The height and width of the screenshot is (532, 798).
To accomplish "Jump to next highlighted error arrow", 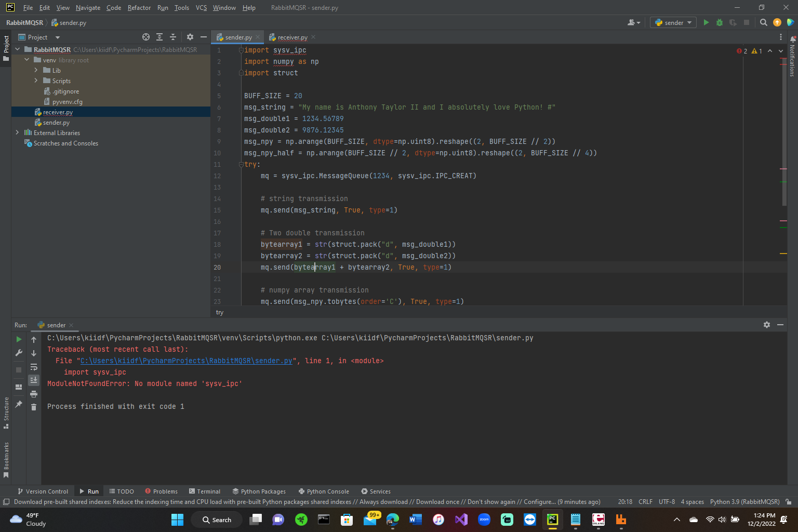I will pyautogui.click(x=781, y=51).
